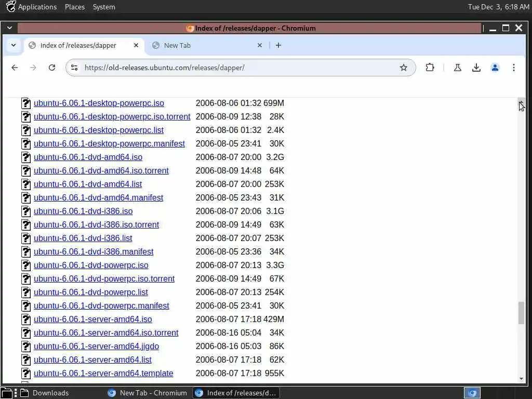Image resolution: width=532 pixels, height=399 pixels.
Task: Click file icon beside ubuntu-6.06.1-dvd-amd64.iso
Action: 26,157
